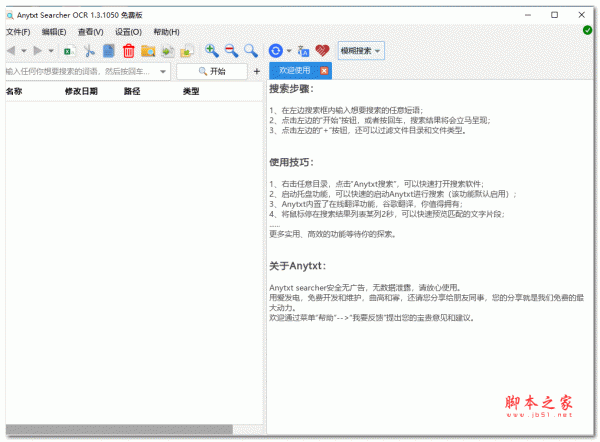
Task: Click the 更多实用、高效的功能 line
Action: [332, 234]
